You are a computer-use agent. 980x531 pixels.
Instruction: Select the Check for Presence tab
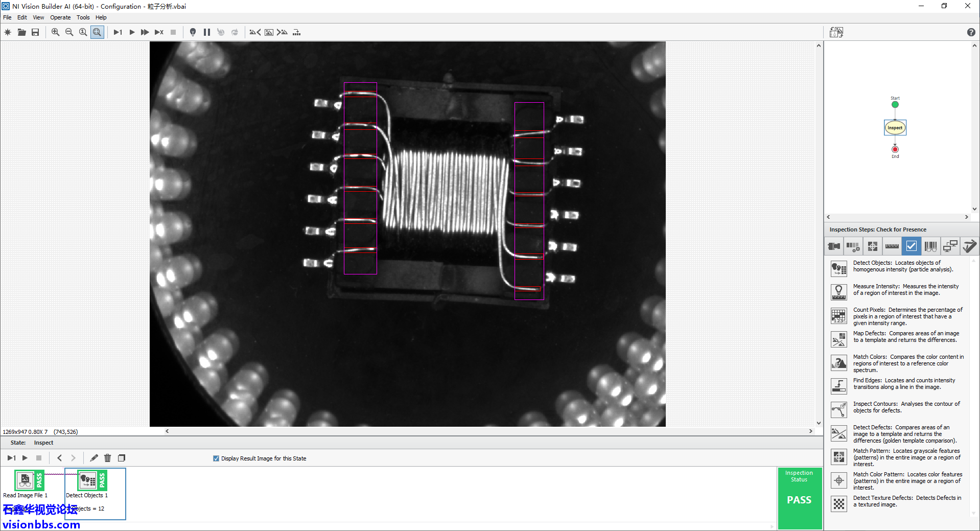click(911, 246)
